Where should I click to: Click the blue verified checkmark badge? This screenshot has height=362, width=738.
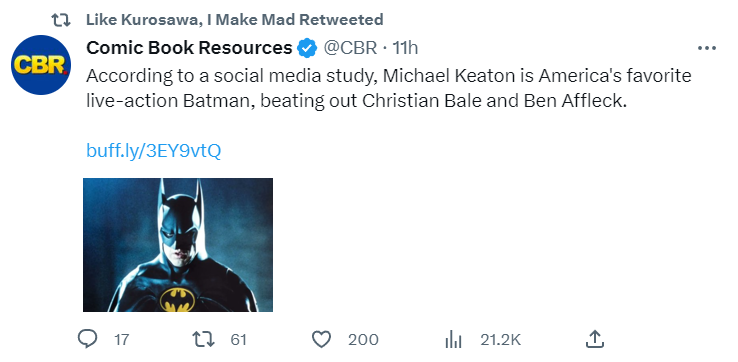pyautogui.click(x=308, y=48)
